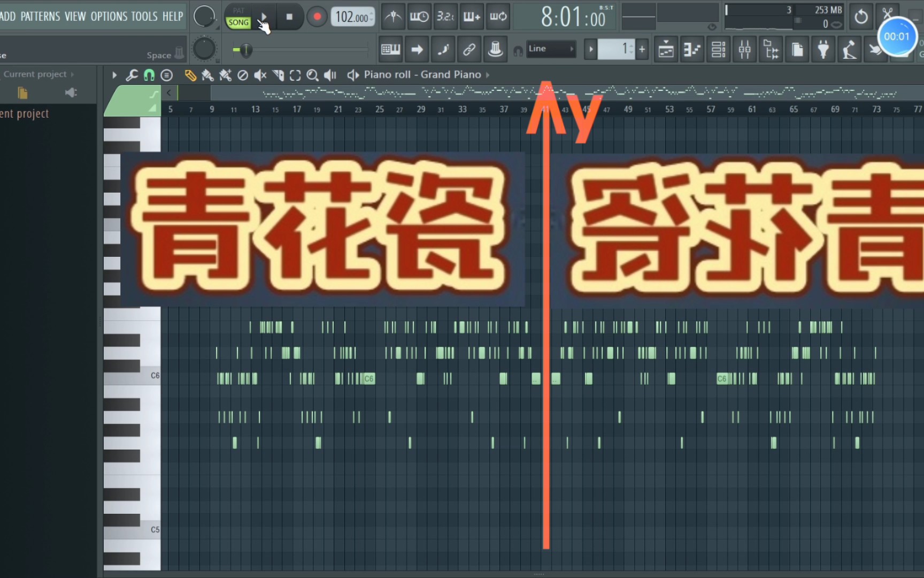This screenshot has height=578, width=924.
Task: Open the ADD menu
Action: pos(8,17)
